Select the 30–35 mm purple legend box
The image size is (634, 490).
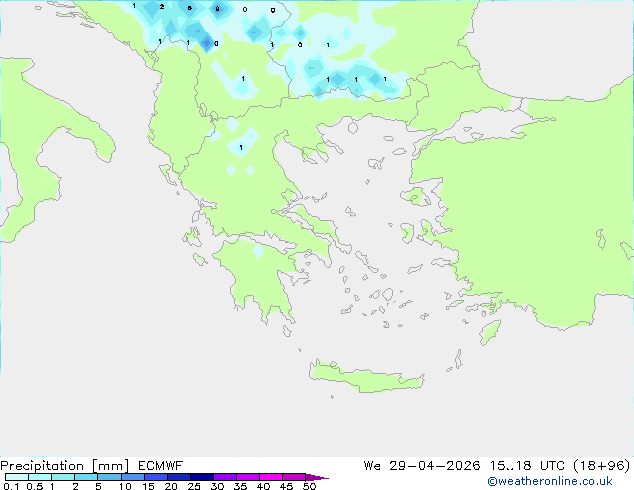[x=225, y=477]
